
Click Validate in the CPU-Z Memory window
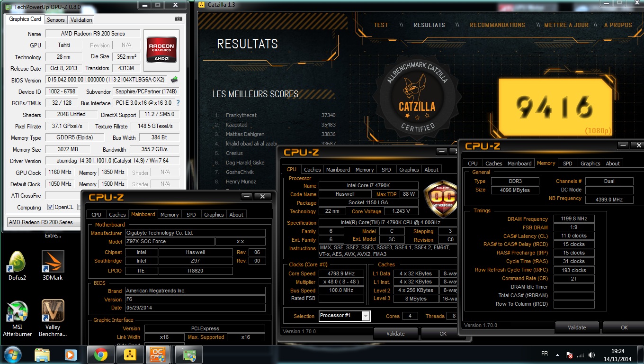coord(577,328)
